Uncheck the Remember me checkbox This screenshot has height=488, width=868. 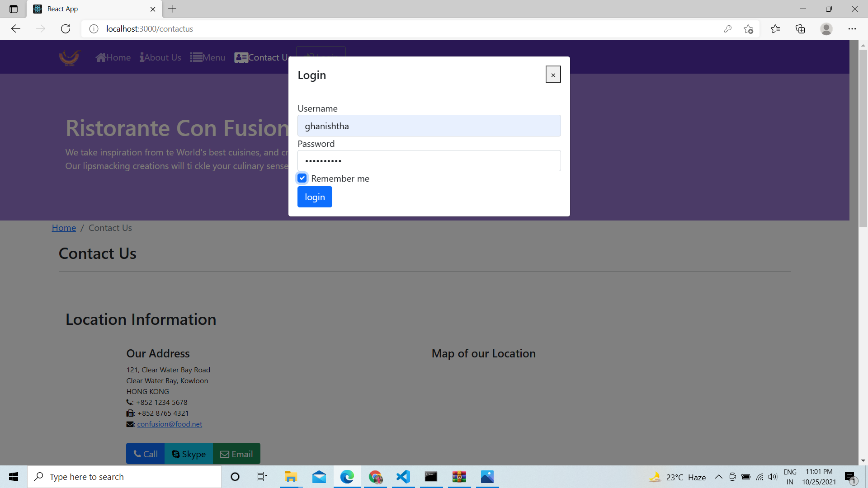click(x=302, y=178)
